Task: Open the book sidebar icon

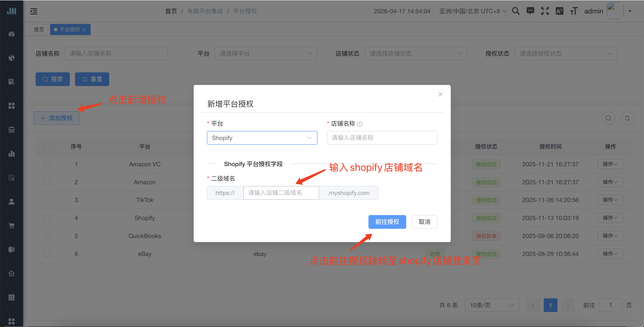Action: coord(12,250)
